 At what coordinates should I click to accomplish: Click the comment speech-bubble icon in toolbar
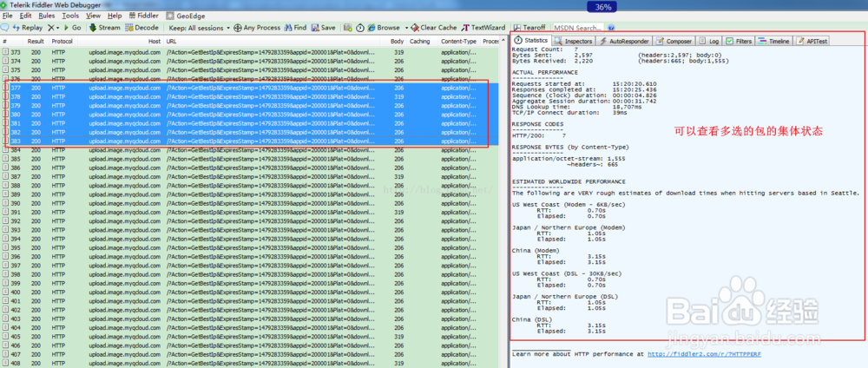click(x=5, y=27)
